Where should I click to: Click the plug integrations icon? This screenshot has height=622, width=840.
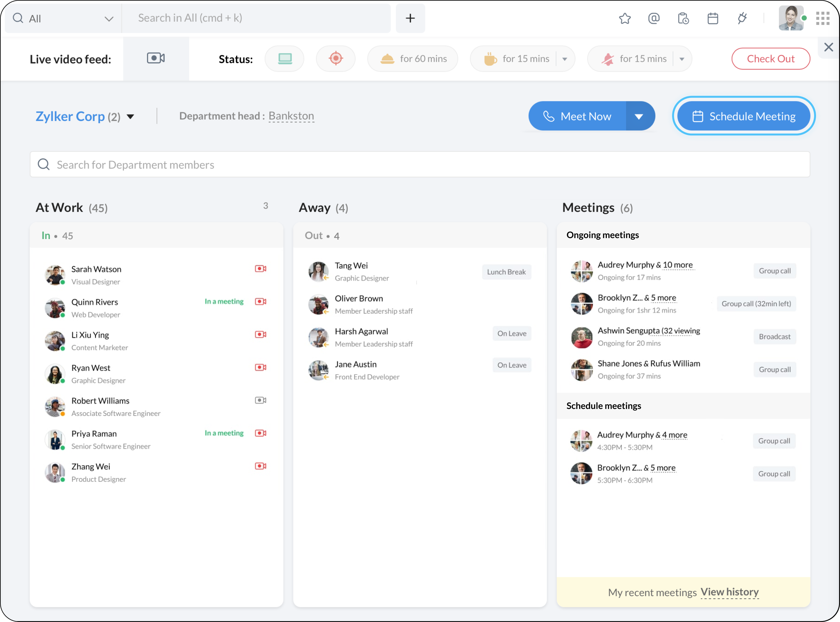[742, 19]
